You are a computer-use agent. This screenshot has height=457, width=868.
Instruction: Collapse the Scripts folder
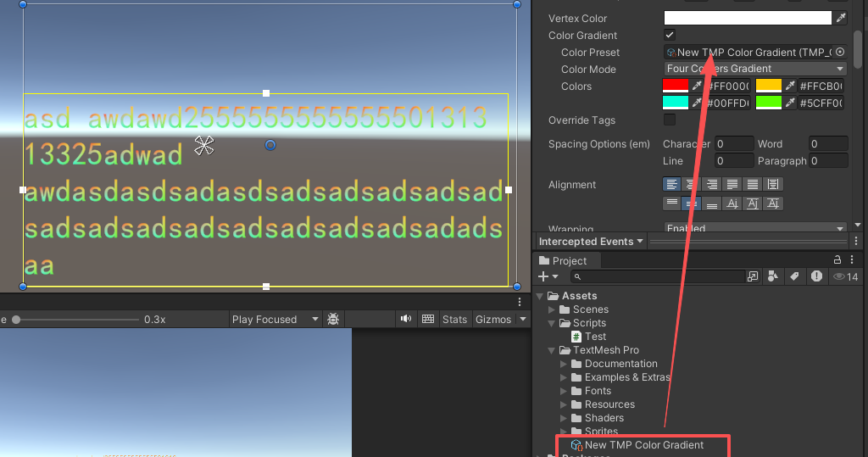pos(551,323)
